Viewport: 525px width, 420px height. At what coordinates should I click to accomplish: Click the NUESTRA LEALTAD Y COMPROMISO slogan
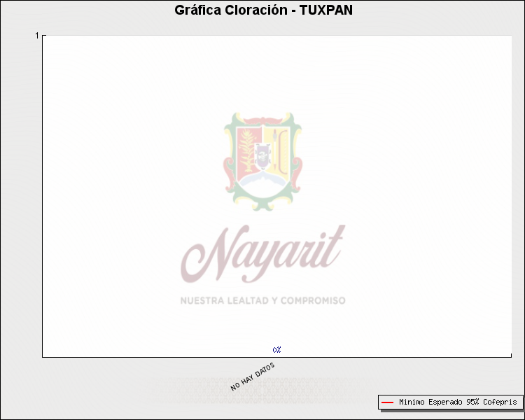pyautogui.click(x=262, y=300)
